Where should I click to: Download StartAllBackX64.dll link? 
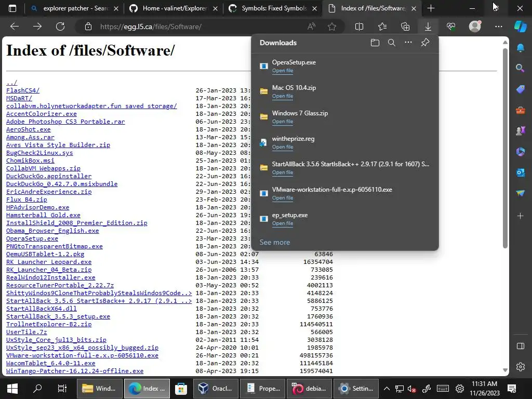[42, 309]
